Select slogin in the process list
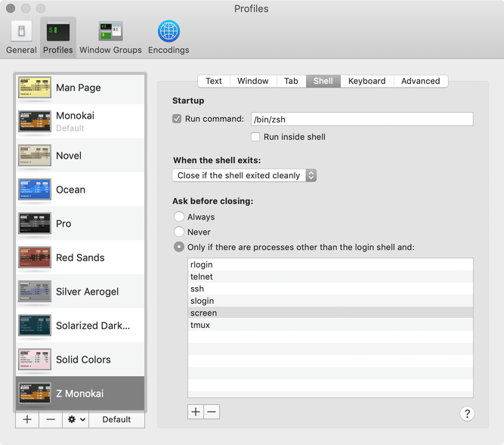Screen dimensions: 504x445 [330, 301]
